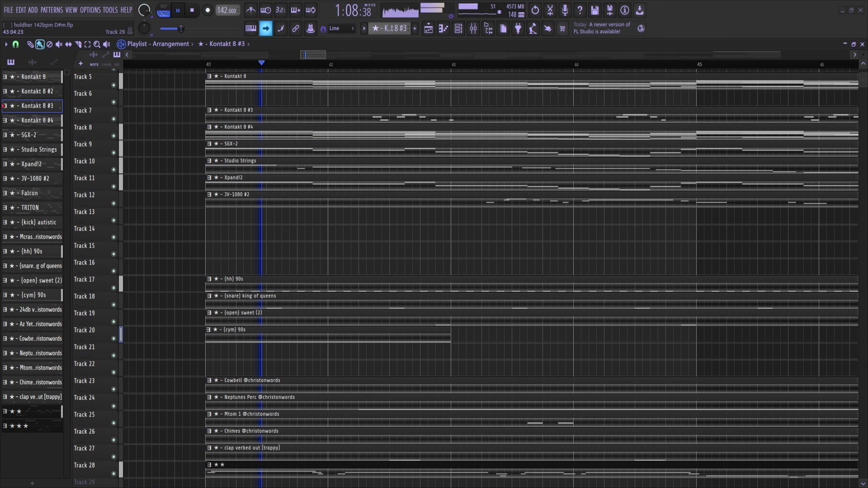Open the Studio Strings clip menu
The image size is (868, 488).
coord(209,161)
